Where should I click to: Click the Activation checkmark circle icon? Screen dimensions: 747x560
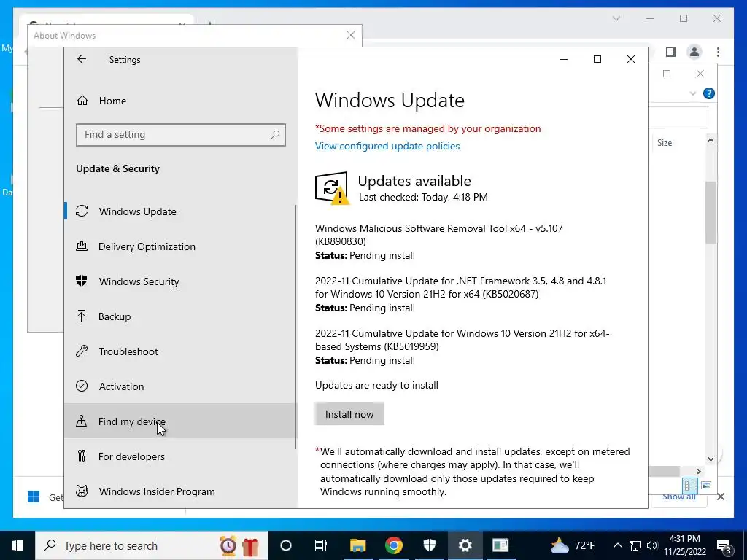[x=82, y=386]
